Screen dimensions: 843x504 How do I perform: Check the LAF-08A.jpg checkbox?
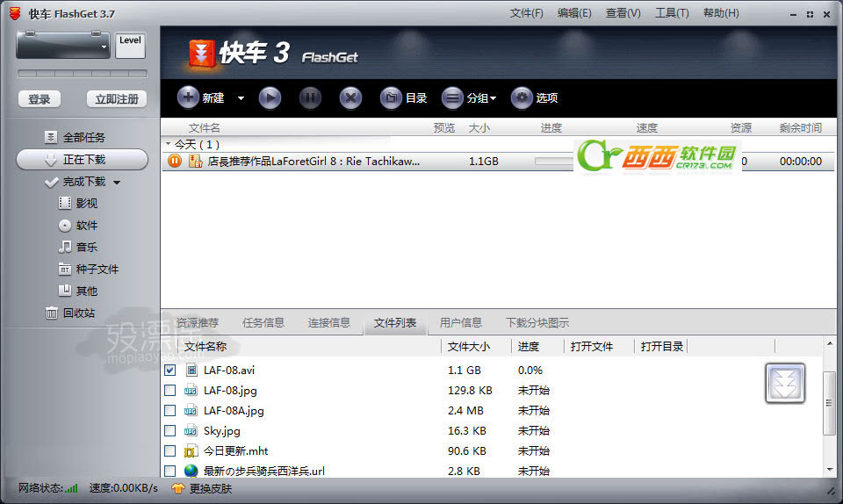click(169, 411)
